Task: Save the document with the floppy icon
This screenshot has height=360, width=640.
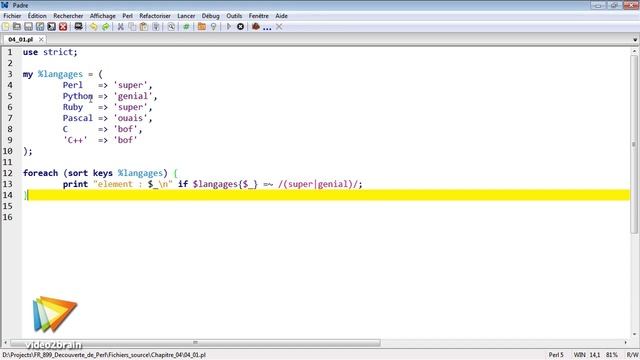Action: coord(28,27)
